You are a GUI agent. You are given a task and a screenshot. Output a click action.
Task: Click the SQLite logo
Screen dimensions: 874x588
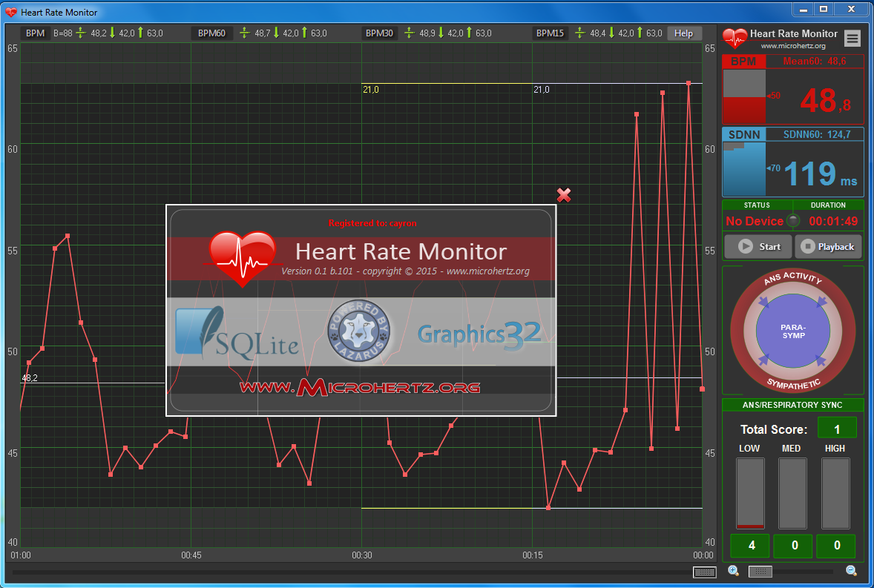coord(237,333)
